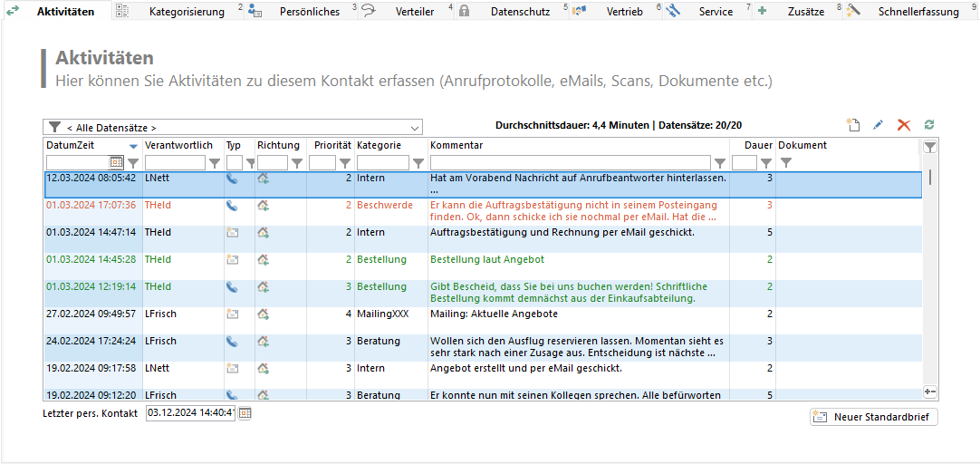Click the Kommentar filter input field

571,163
